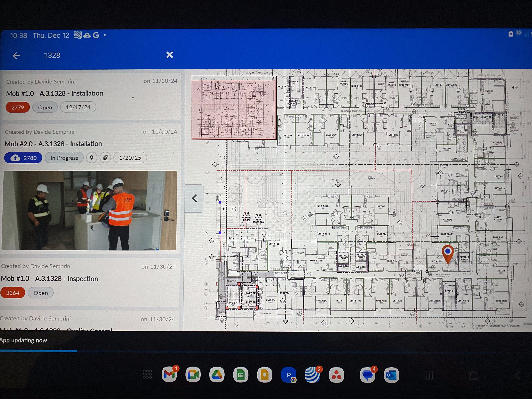
Task: Open Gmail from the dock
Action: pos(170,374)
